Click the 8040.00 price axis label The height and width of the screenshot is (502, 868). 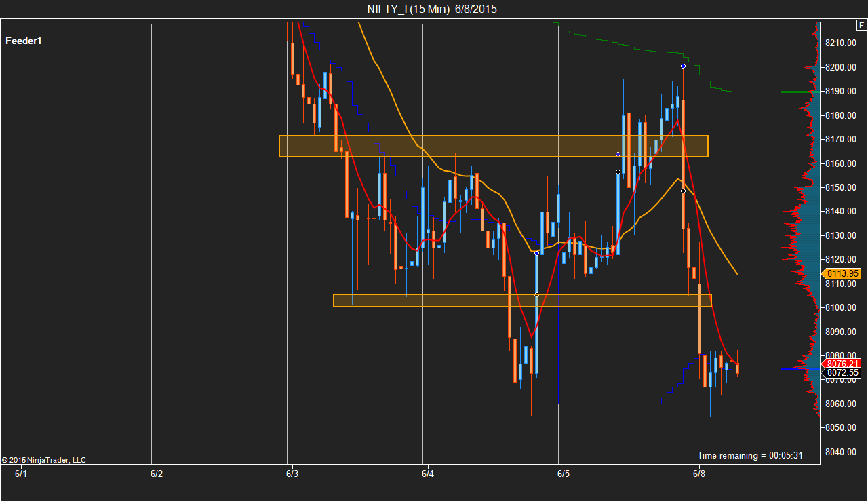point(842,452)
